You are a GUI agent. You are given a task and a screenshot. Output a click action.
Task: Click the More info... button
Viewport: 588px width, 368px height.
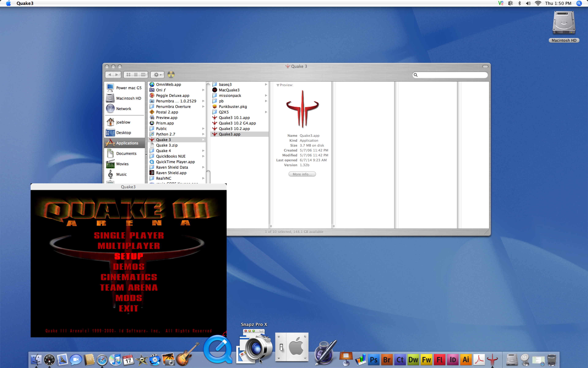pyautogui.click(x=302, y=174)
